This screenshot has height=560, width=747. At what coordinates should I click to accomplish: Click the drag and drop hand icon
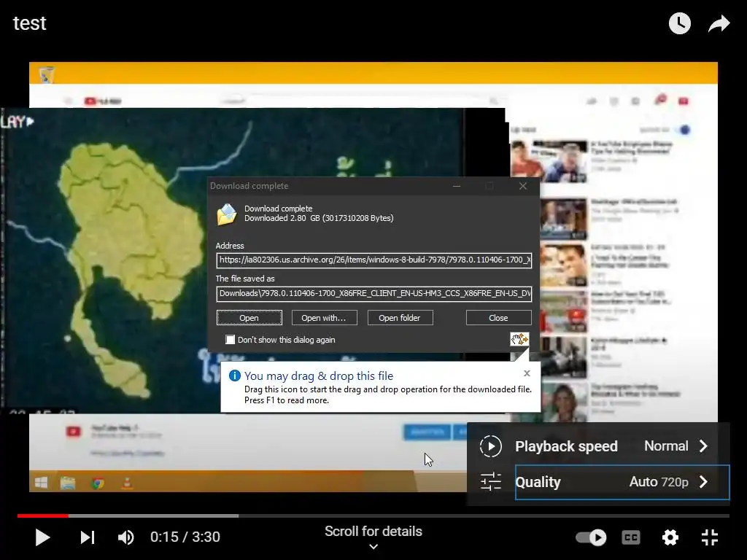pyautogui.click(x=519, y=339)
